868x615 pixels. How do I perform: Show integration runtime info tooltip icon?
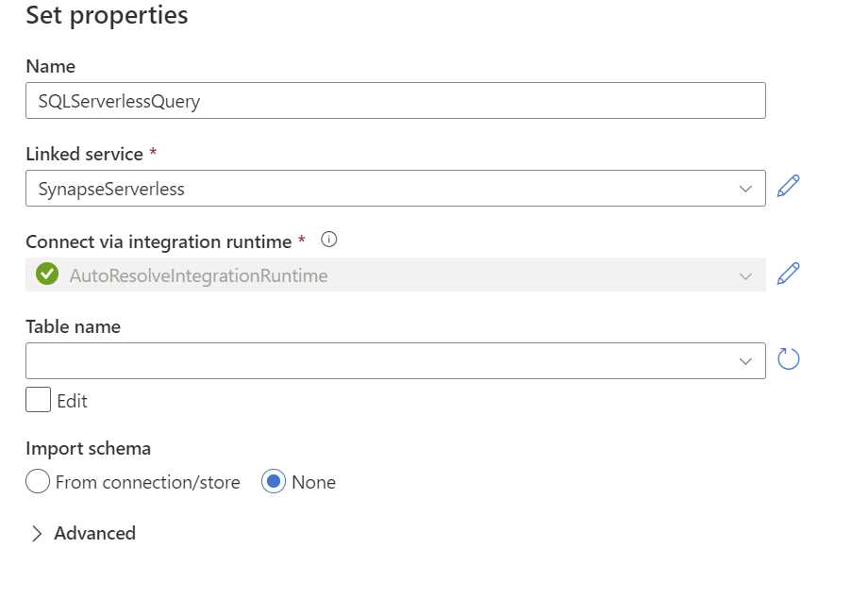[329, 240]
